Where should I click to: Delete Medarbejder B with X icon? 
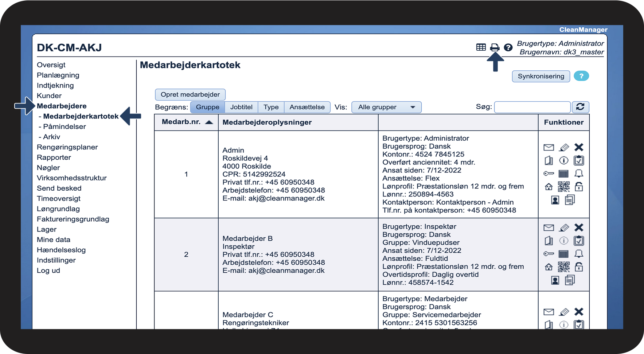pos(579,227)
